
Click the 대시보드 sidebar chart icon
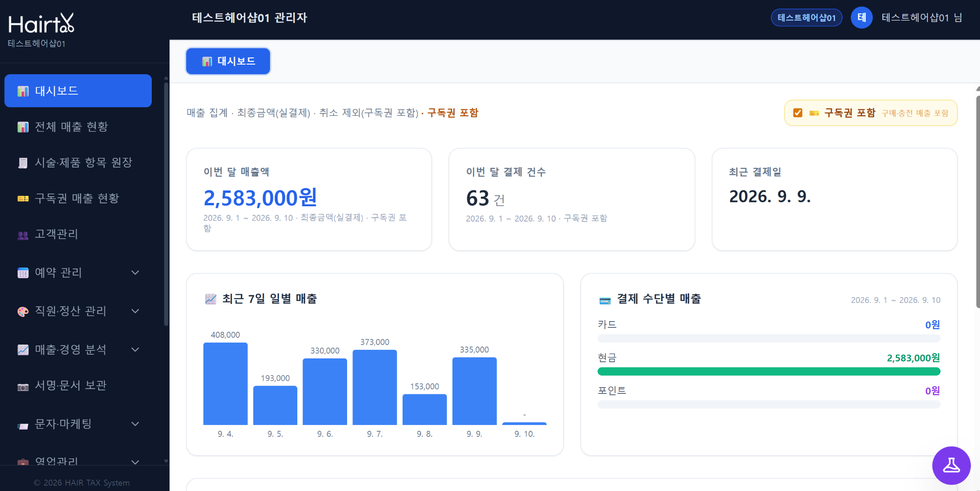tap(23, 91)
